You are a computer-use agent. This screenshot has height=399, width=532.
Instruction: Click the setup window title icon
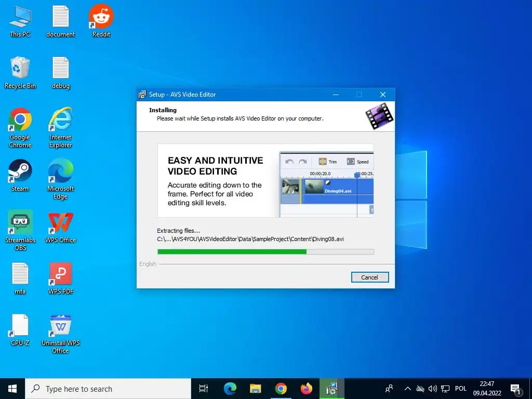(142, 95)
